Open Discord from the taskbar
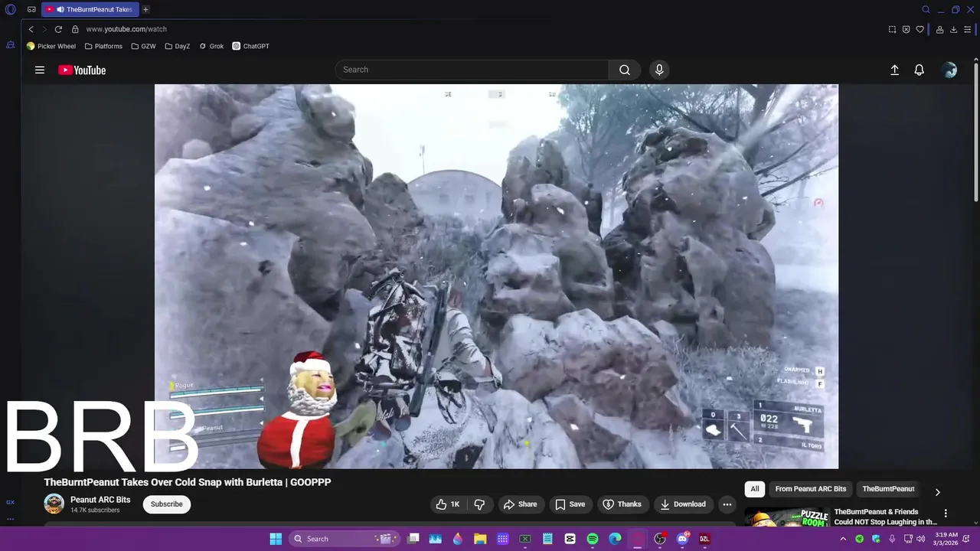Viewport: 980px width, 551px height. pos(682,539)
